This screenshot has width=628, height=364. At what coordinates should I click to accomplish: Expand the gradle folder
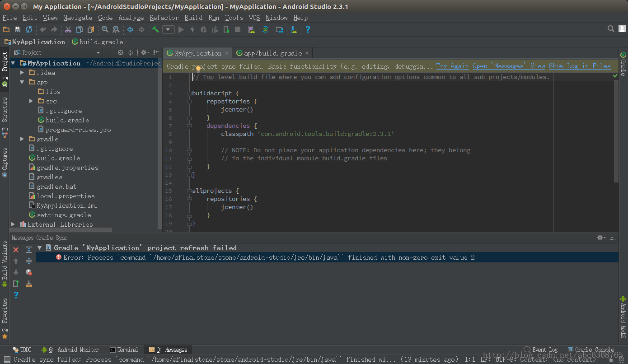[x=22, y=139]
